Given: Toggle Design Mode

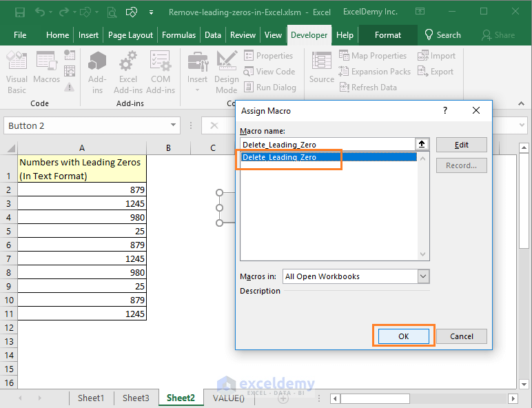Looking at the screenshot, I should tap(227, 72).
